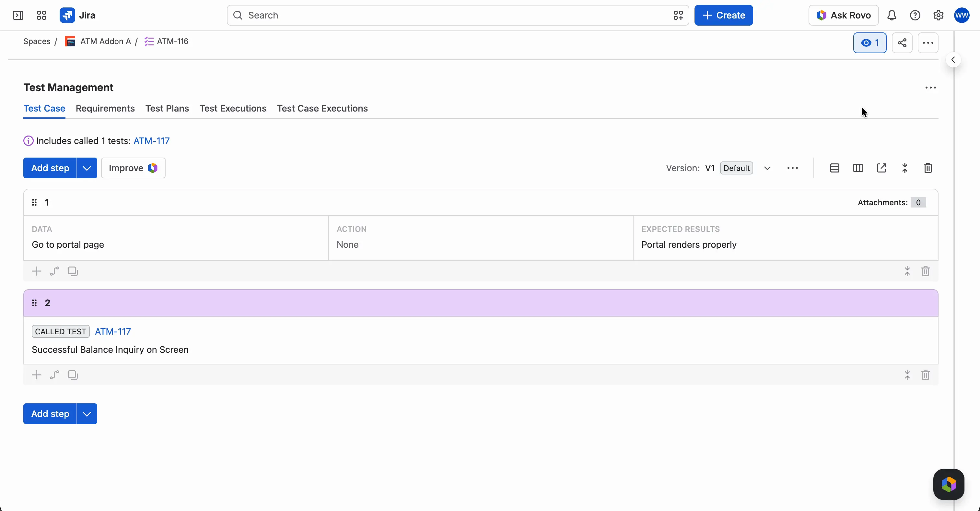
Task: Delete step 1 trash icon
Action: tap(926, 271)
